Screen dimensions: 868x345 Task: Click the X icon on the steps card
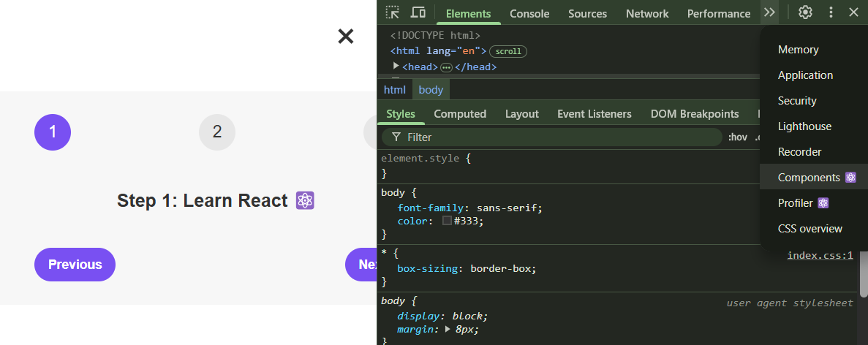coord(345,37)
